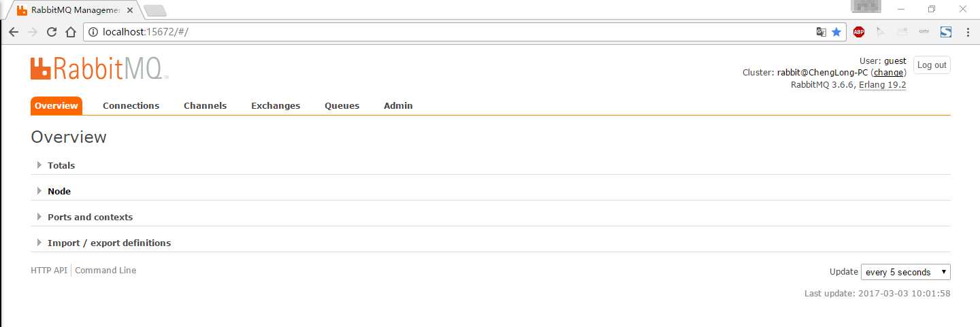
Task: Click the blue S extension icon
Action: pos(946,32)
